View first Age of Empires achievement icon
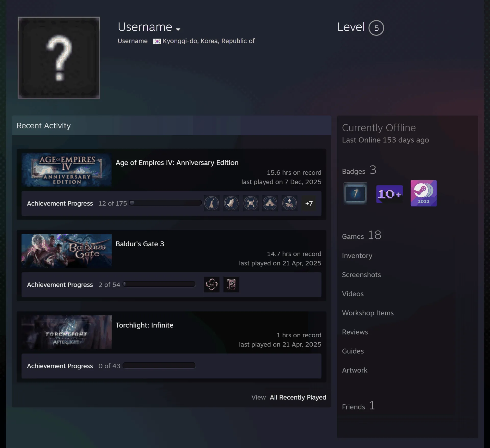Viewport: 490px width, 448px height. click(x=212, y=203)
